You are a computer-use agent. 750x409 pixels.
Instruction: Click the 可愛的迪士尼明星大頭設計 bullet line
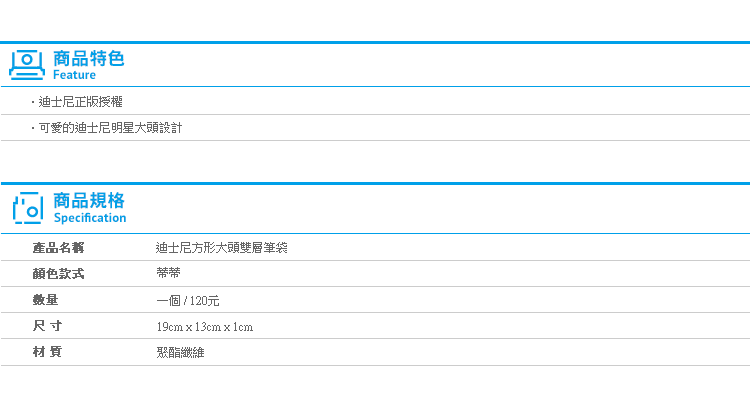click(x=110, y=128)
